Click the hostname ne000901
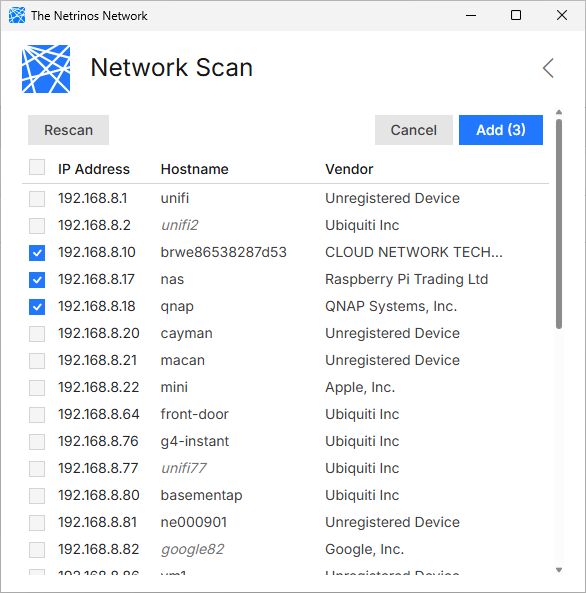Image resolution: width=586 pixels, height=593 pixels. pos(194,522)
